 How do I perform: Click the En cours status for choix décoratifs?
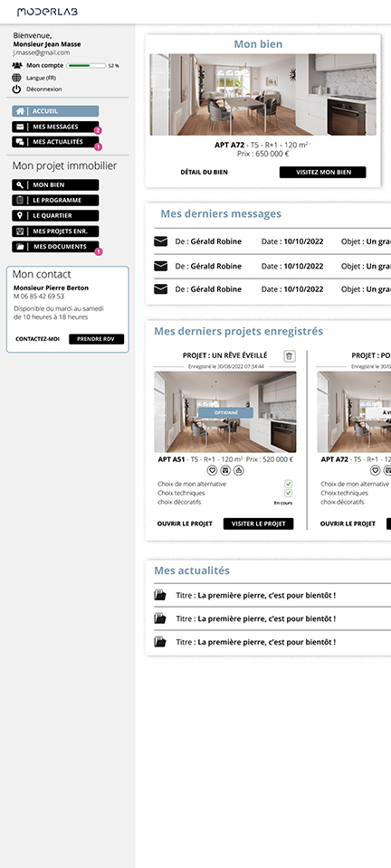point(283,504)
